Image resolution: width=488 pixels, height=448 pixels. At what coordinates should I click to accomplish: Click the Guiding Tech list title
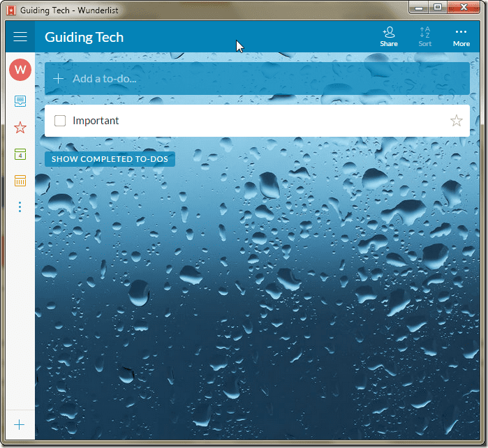click(x=84, y=37)
